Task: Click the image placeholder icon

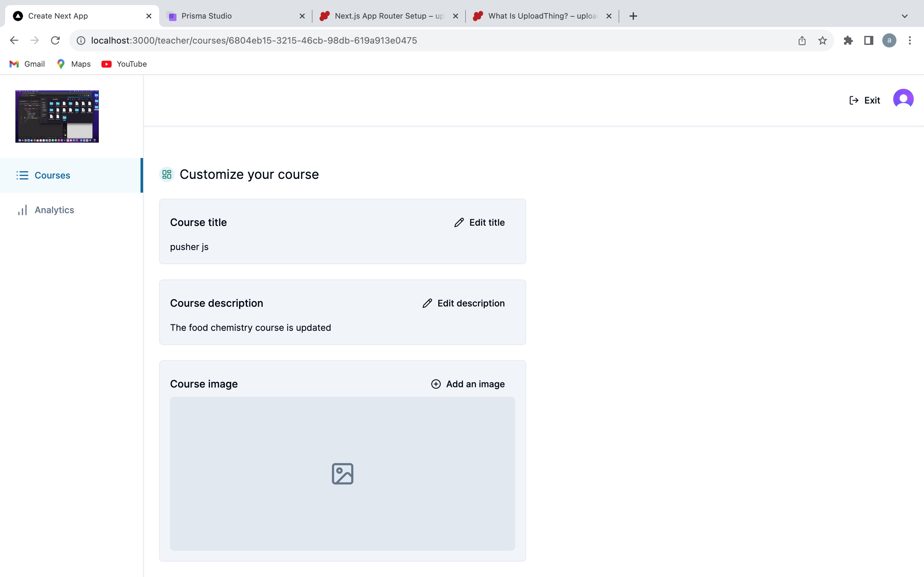Action: coord(343,473)
